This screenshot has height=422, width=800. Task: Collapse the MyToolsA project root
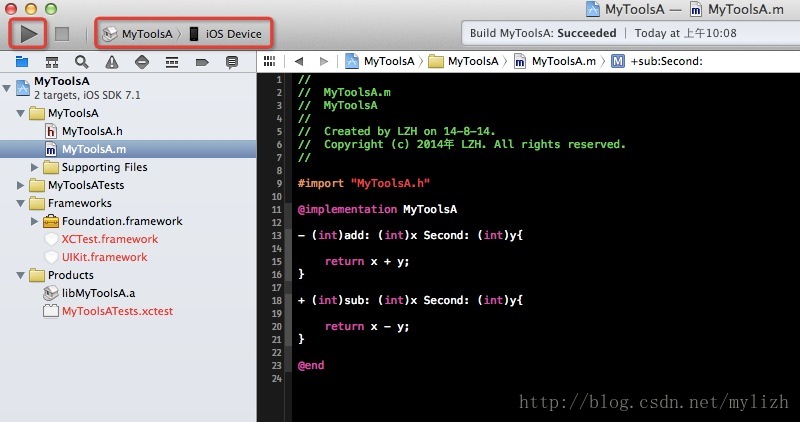pos(7,88)
